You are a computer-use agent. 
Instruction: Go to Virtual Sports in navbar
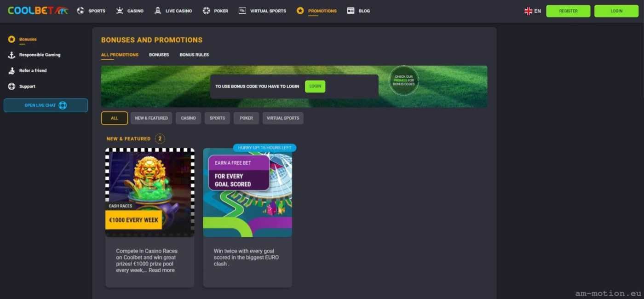(x=268, y=11)
